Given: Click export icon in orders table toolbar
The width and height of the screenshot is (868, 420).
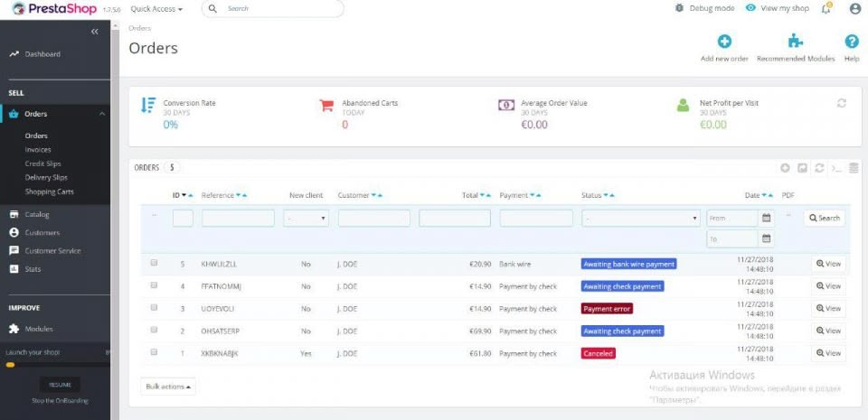Looking at the screenshot, I should [x=802, y=168].
